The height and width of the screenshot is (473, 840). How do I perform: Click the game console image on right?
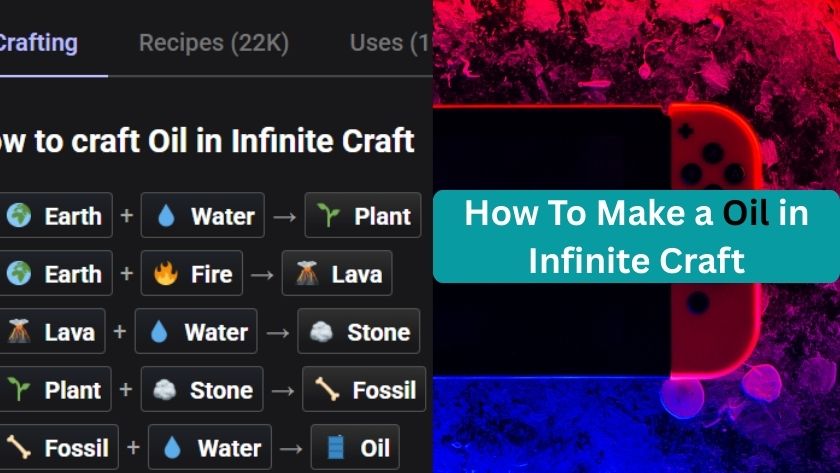tap(597, 241)
